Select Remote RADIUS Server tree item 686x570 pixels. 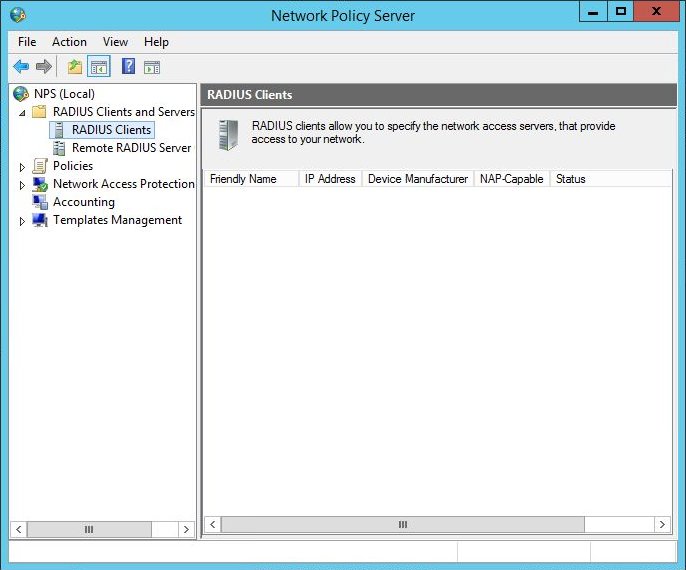tap(131, 148)
